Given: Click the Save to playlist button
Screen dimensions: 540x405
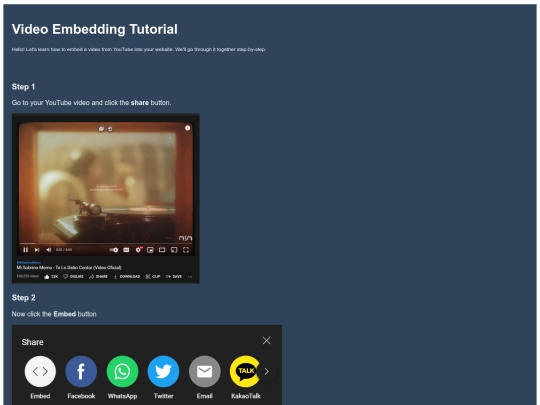Looking at the screenshot, I should [174, 277].
